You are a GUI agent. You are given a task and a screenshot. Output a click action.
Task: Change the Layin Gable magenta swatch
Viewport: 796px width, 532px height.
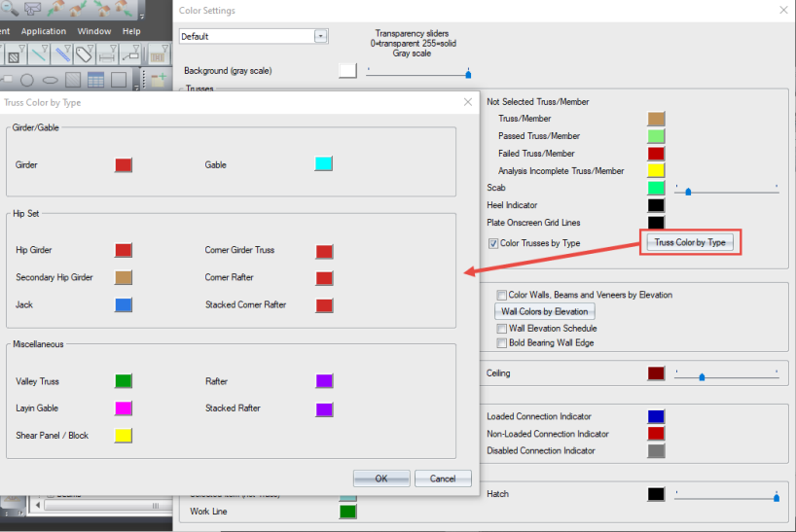coord(124,408)
